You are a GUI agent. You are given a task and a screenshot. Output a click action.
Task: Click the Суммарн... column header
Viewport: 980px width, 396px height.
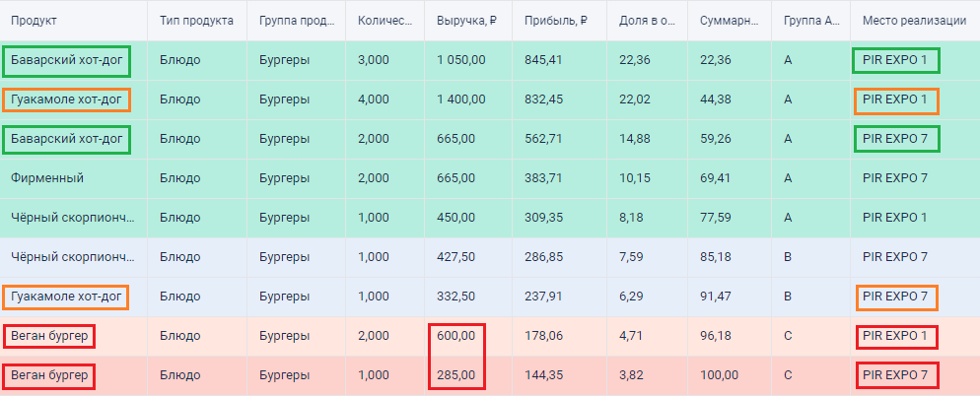(730, 21)
